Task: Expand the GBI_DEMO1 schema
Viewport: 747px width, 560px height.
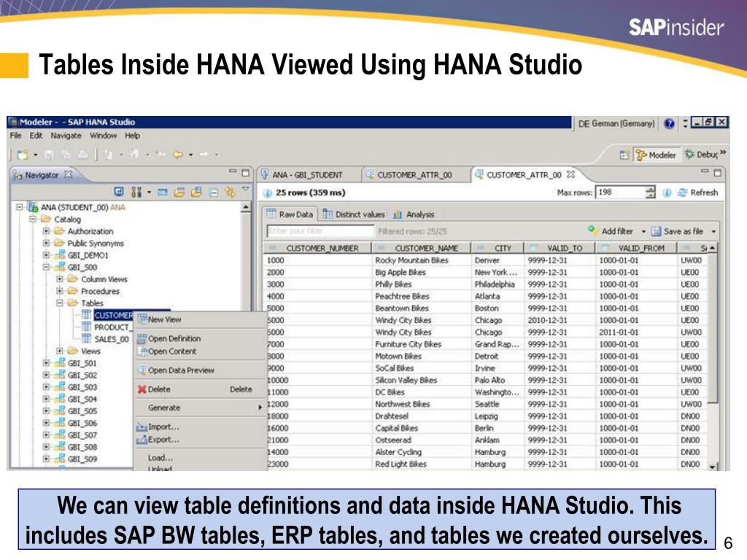Action: point(46,255)
